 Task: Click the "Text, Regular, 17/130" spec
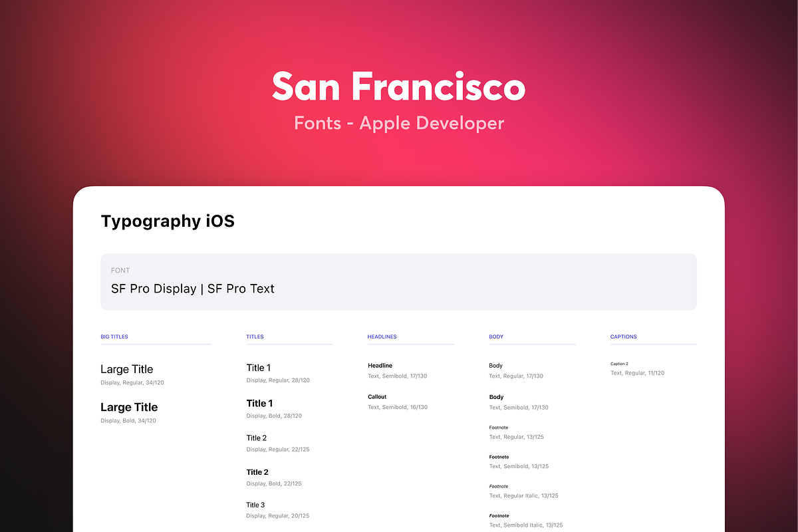tap(516, 376)
